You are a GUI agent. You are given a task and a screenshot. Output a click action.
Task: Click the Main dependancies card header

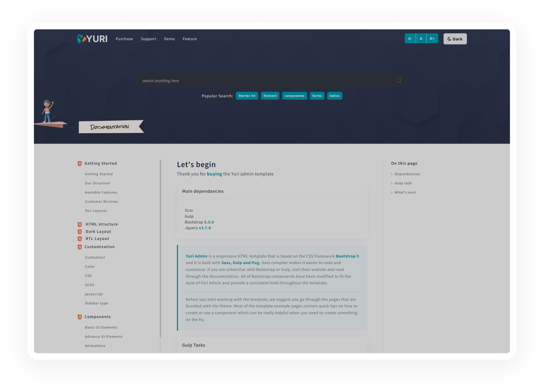272,191
